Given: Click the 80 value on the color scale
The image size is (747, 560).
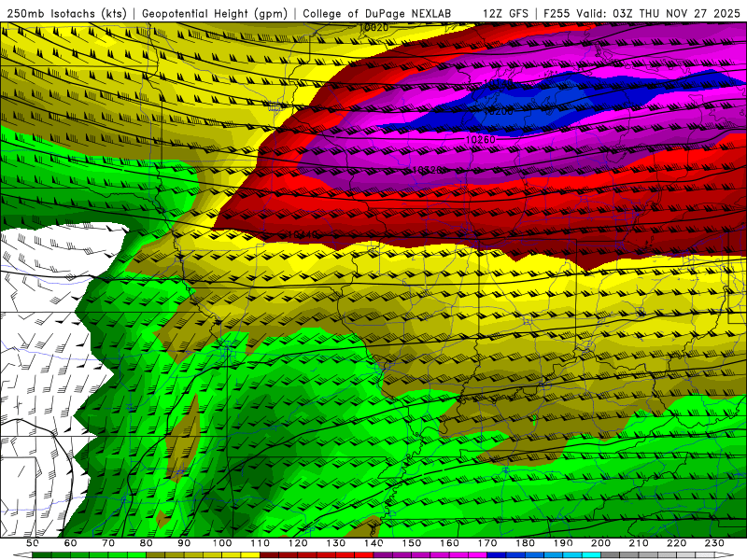Looking at the screenshot, I should pos(147,543).
